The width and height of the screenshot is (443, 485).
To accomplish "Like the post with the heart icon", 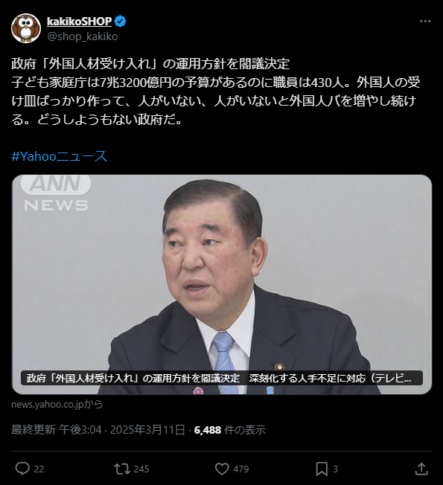I will pos(222,469).
